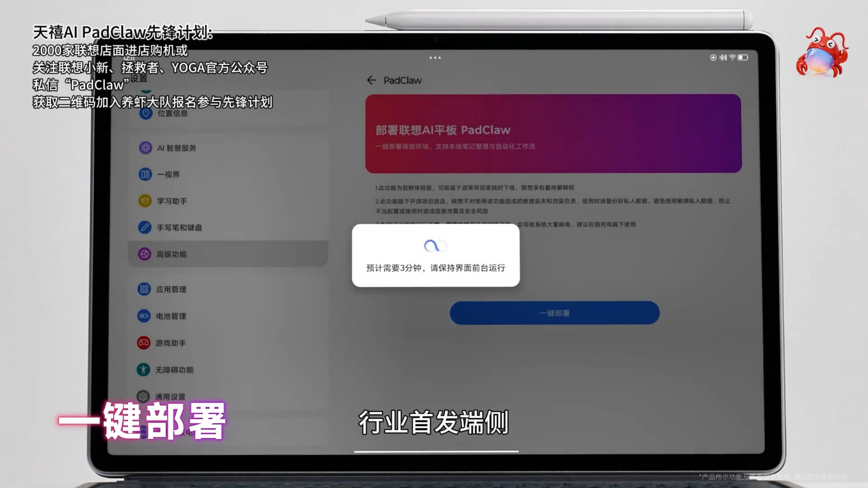Click the 部署联想AI平板 PadClaw banner
868x488 pixels.
[x=553, y=134]
